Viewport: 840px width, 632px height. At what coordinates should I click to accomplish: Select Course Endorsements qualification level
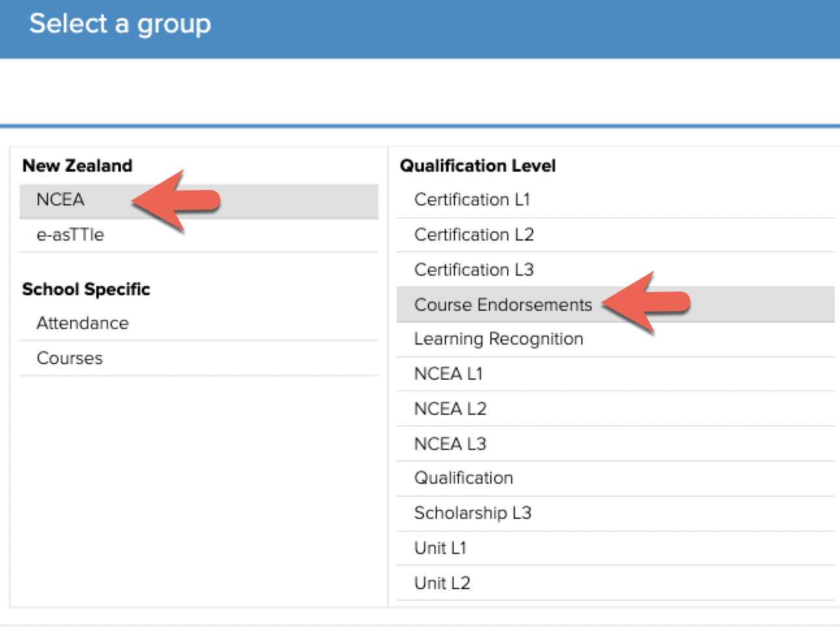tap(503, 305)
